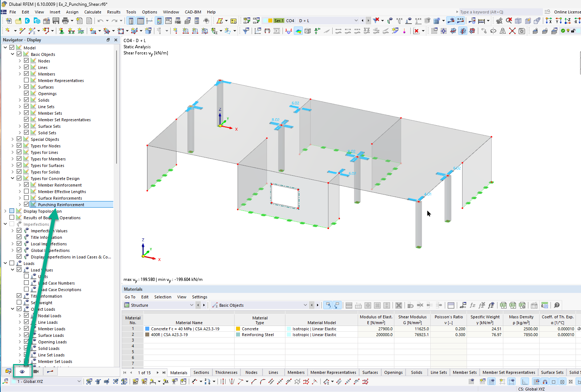Collapse the Basic Objects tree branch

point(13,54)
